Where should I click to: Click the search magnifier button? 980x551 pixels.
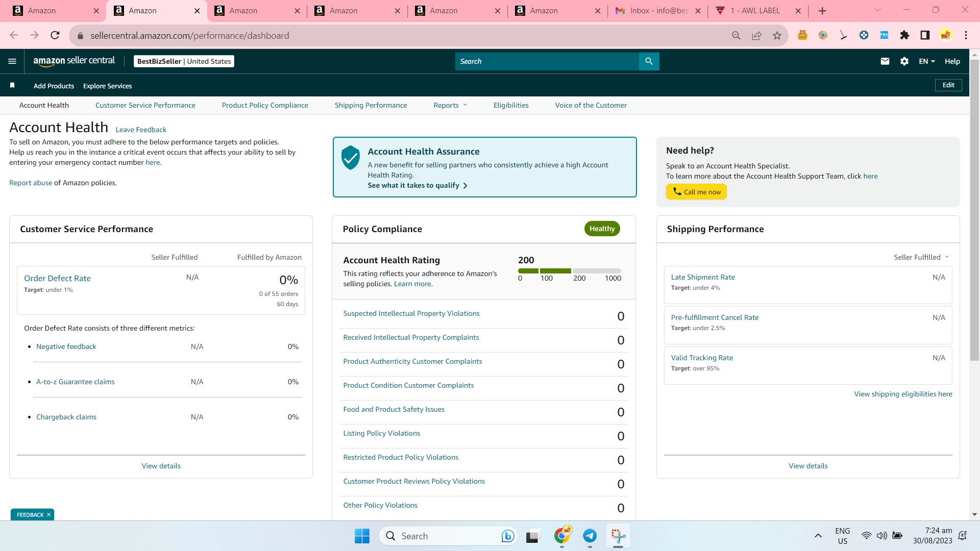click(x=649, y=61)
